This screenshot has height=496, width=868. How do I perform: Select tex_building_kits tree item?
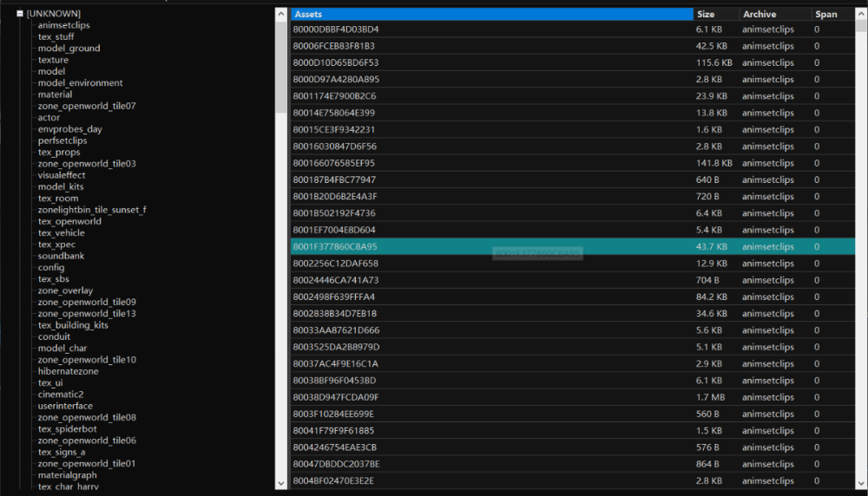73,325
